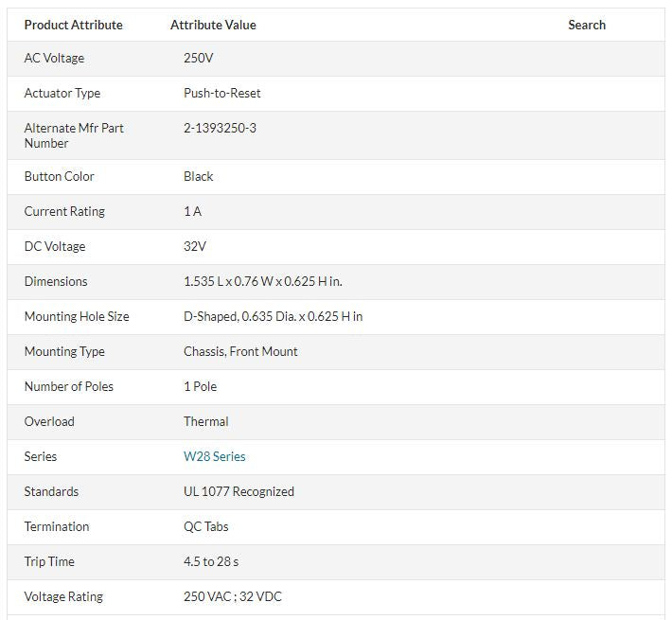Click the Search column header
The height and width of the screenshot is (620, 672).
[x=587, y=25]
